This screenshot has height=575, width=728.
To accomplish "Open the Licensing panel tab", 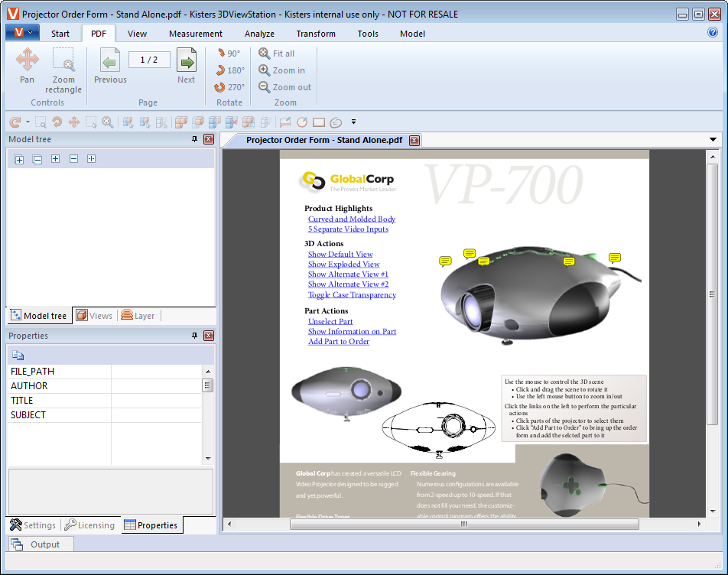I will [89, 525].
